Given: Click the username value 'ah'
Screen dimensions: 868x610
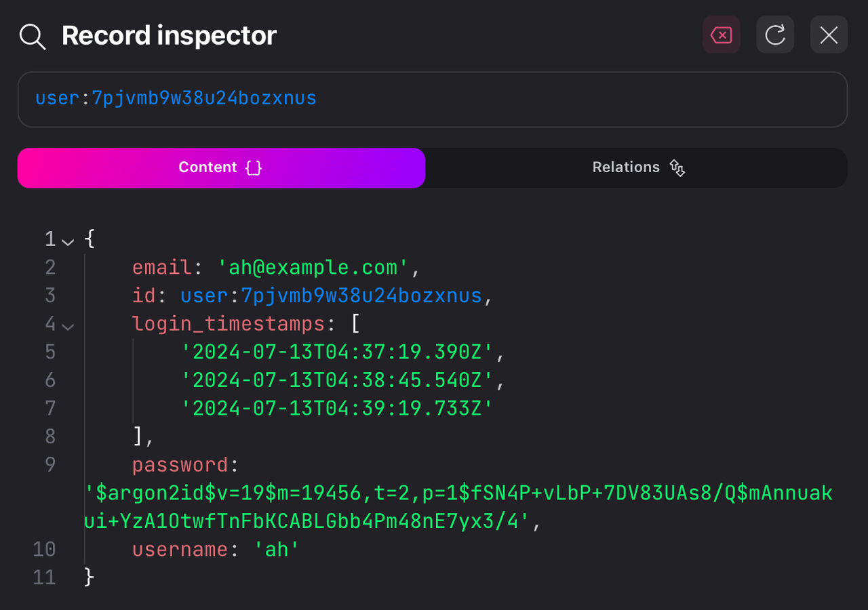Looking at the screenshot, I should click(x=276, y=550).
